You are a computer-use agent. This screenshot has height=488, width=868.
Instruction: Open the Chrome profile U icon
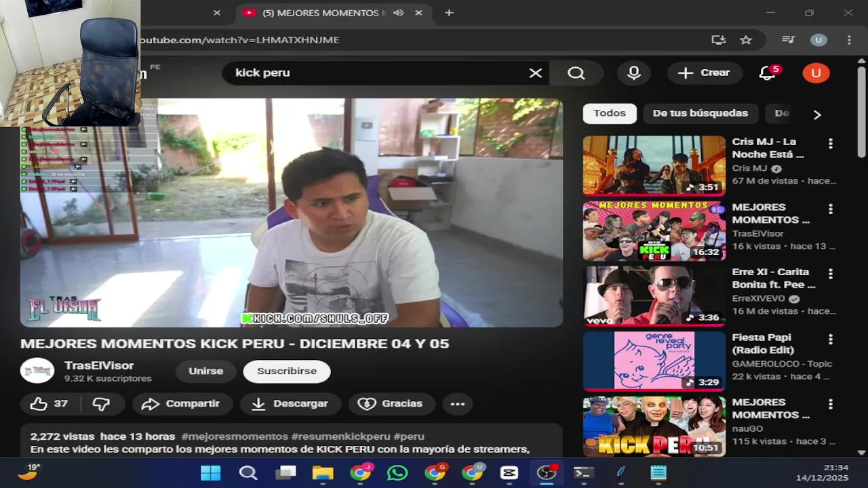818,40
